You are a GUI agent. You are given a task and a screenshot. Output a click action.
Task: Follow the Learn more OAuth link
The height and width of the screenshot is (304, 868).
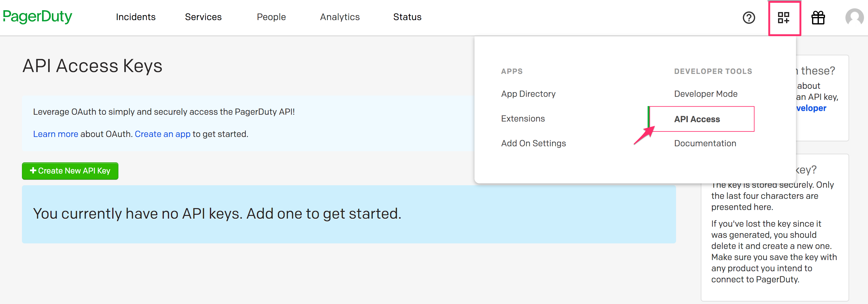click(55, 134)
